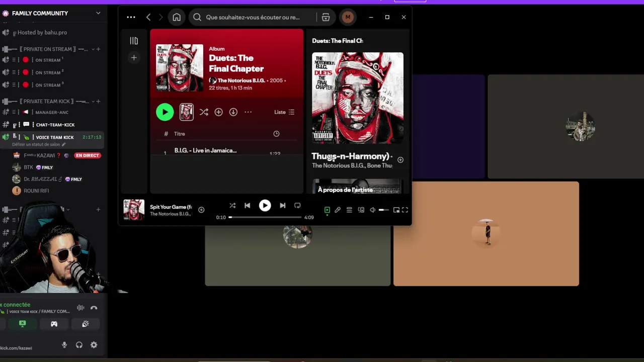Mute Spotify volume speaker icon
Screen dimensions: 644x362
click(x=373, y=210)
